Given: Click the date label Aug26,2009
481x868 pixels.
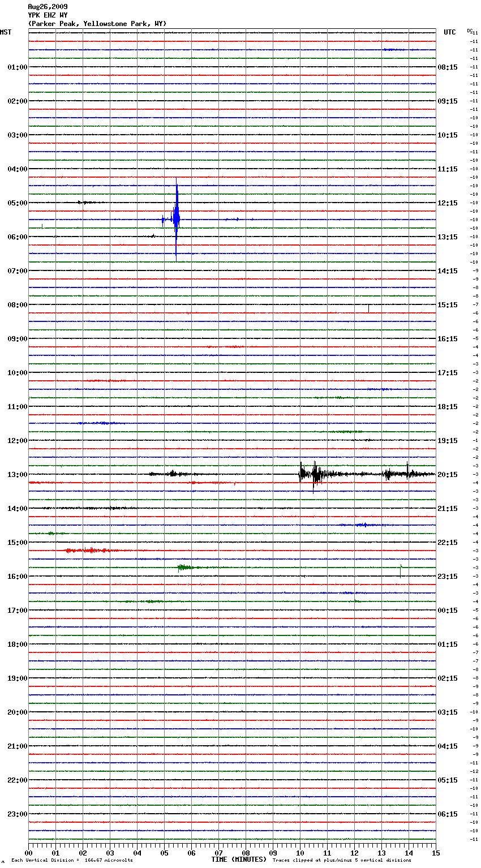Looking at the screenshot, I should point(48,7).
